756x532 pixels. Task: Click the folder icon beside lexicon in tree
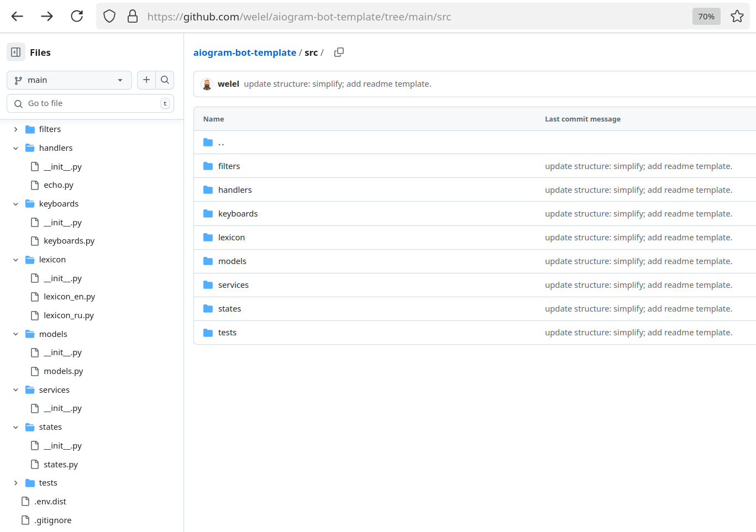point(30,260)
